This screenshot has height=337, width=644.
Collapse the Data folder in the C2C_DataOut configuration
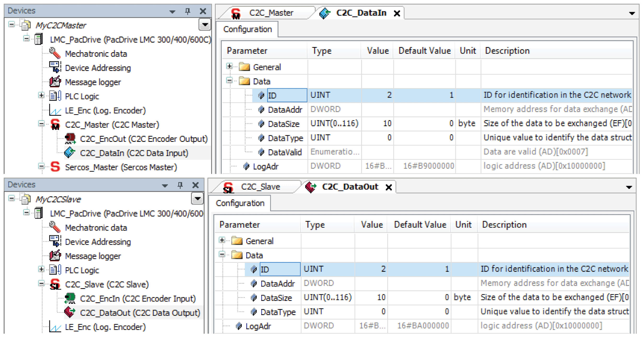[222, 254]
